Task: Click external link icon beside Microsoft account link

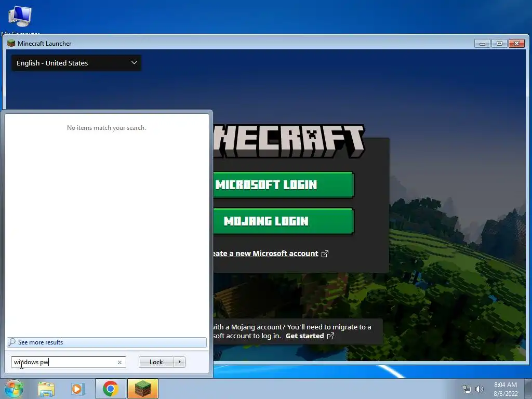Action: pos(325,254)
